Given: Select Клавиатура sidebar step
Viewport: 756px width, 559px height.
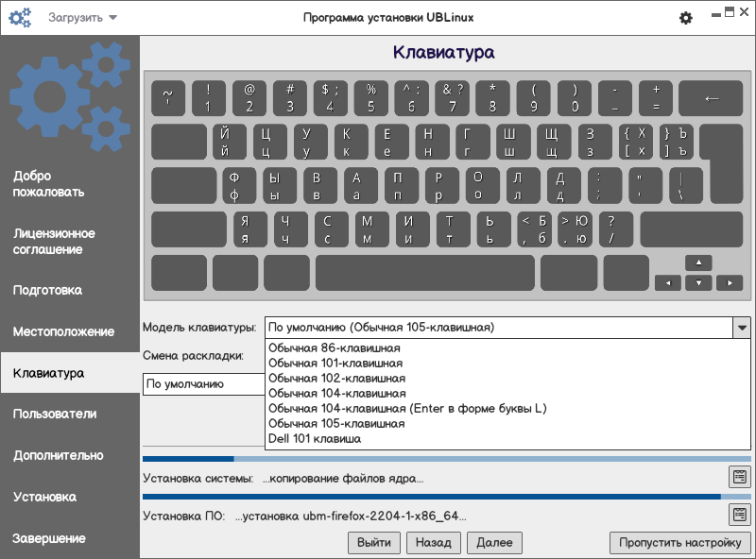Looking at the screenshot, I should pyautogui.click(x=70, y=373).
